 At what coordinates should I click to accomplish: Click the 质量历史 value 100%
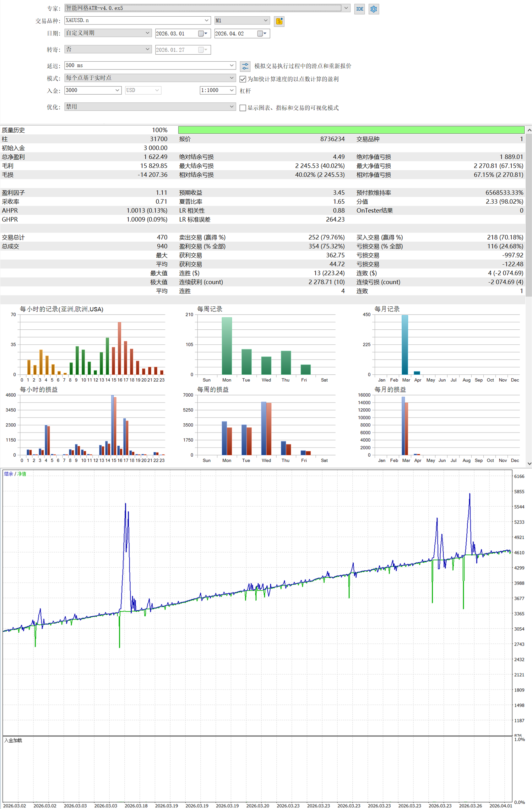click(160, 130)
